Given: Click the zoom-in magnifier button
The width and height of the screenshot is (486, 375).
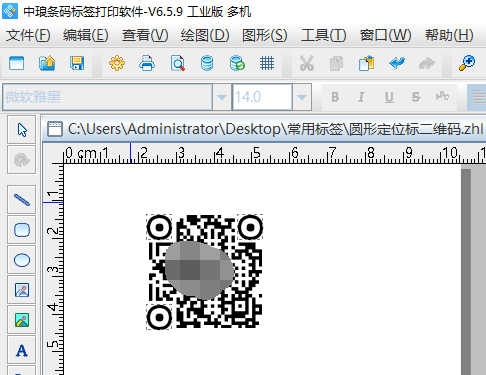Looking at the screenshot, I should [x=467, y=63].
